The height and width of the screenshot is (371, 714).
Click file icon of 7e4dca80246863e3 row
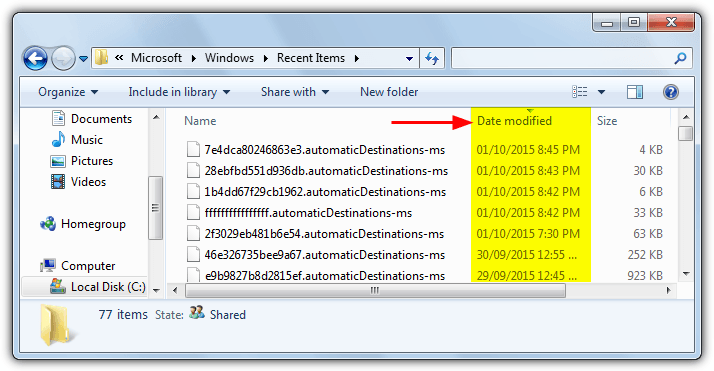[194, 149]
